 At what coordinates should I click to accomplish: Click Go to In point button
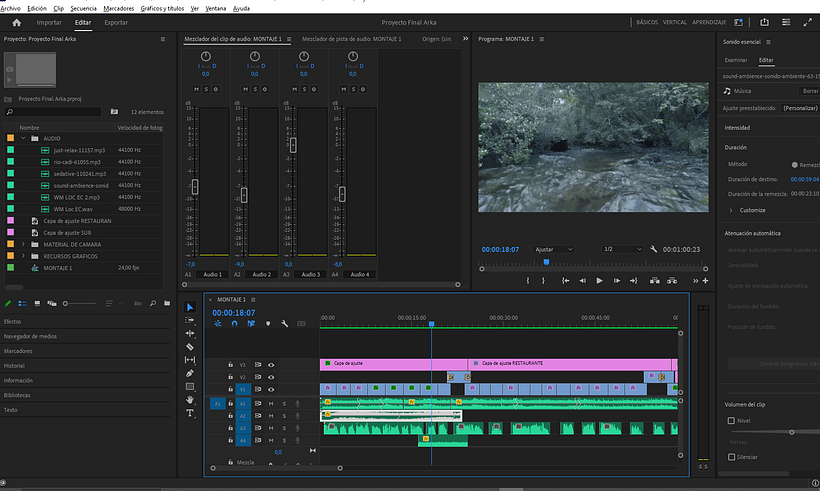[x=565, y=281]
